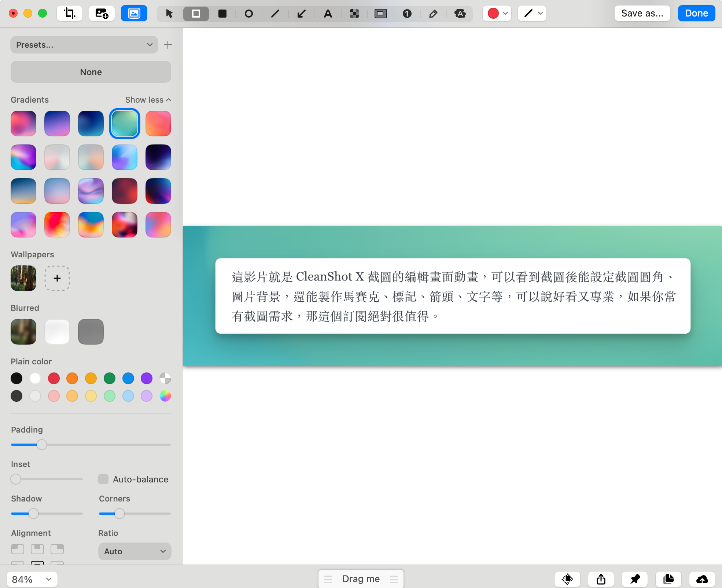Click the Corners slider knob
Screen dimensions: 722x588
coord(119,514)
